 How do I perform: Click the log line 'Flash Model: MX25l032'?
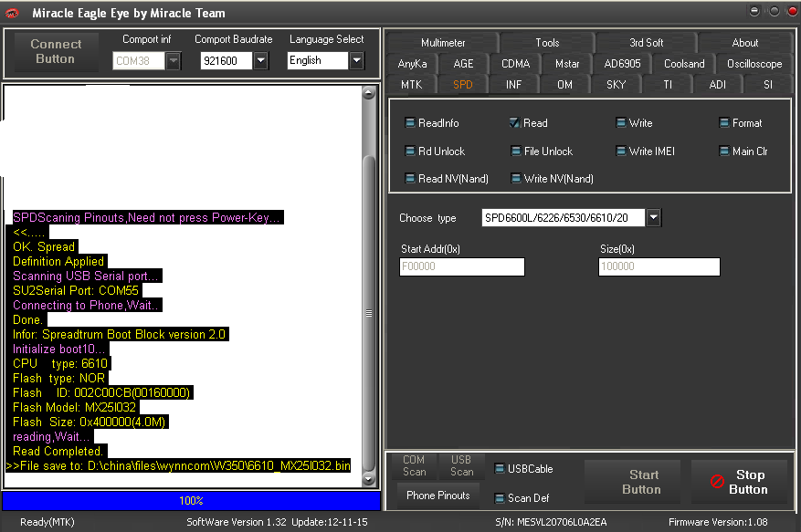75,407
